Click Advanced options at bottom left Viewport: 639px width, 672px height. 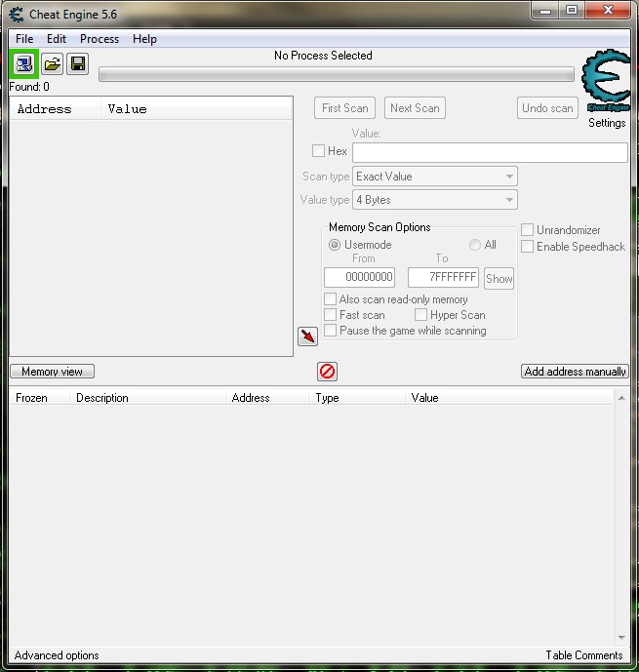pos(57,655)
